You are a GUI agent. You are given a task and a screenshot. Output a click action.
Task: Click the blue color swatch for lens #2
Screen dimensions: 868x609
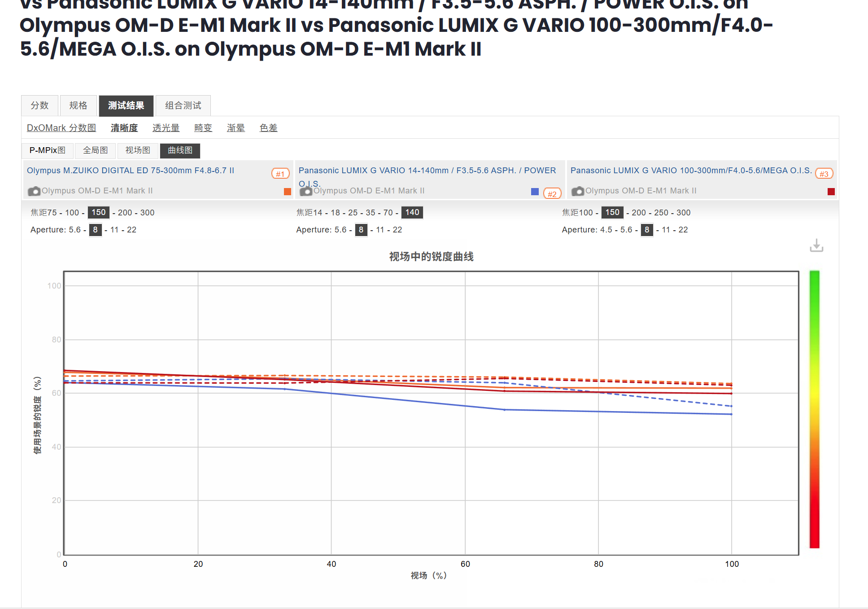click(535, 192)
